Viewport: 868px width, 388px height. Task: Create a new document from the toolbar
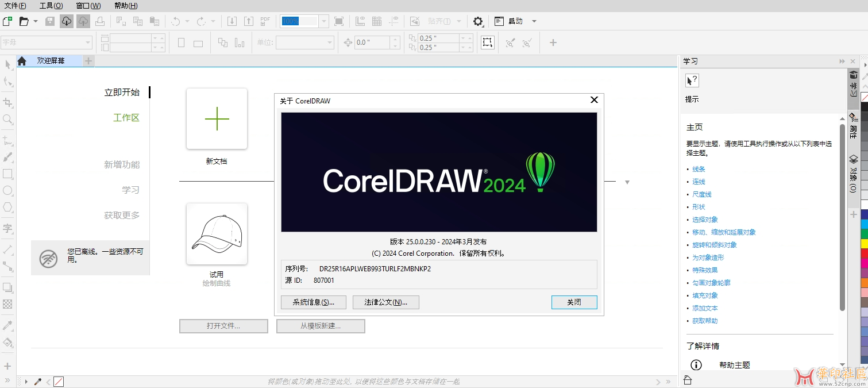(7, 21)
